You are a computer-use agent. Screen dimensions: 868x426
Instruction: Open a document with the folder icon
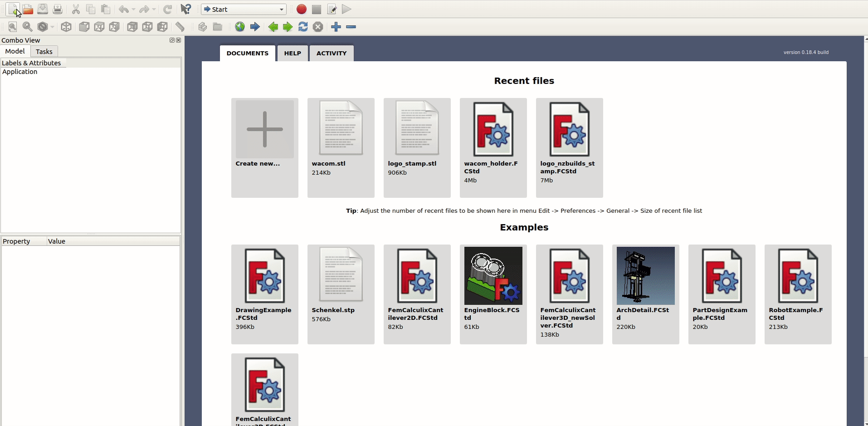[x=28, y=9]
